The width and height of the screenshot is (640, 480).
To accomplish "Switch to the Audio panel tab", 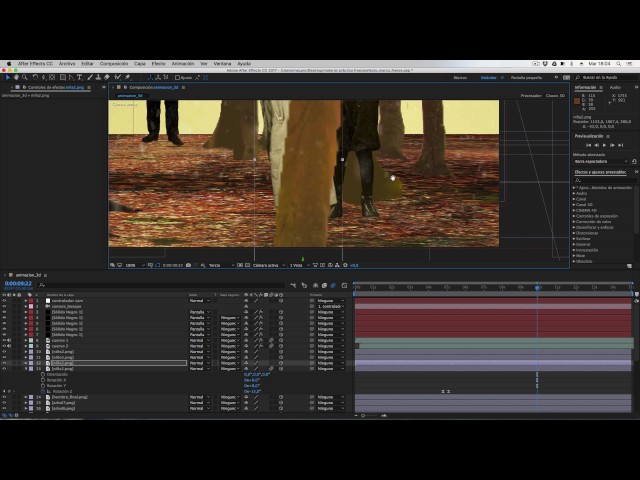I will 615,87.
